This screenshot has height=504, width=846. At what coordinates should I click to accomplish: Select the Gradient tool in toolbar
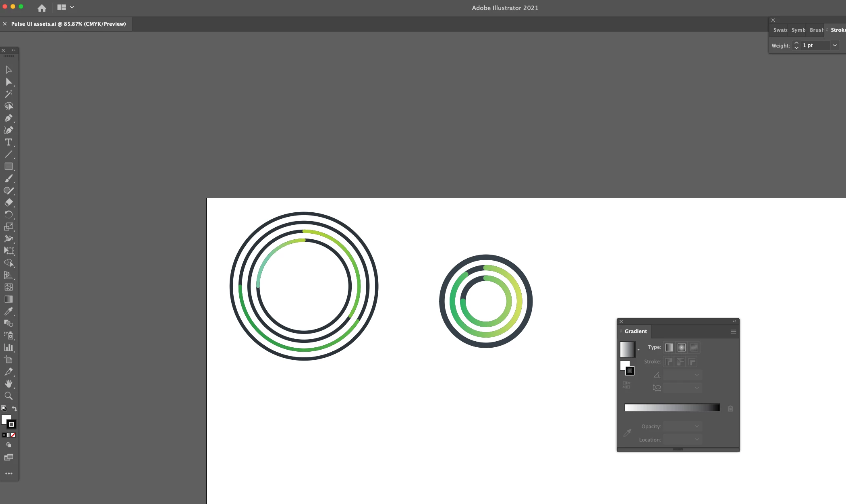pyautogui.click(x=8, y=299)
